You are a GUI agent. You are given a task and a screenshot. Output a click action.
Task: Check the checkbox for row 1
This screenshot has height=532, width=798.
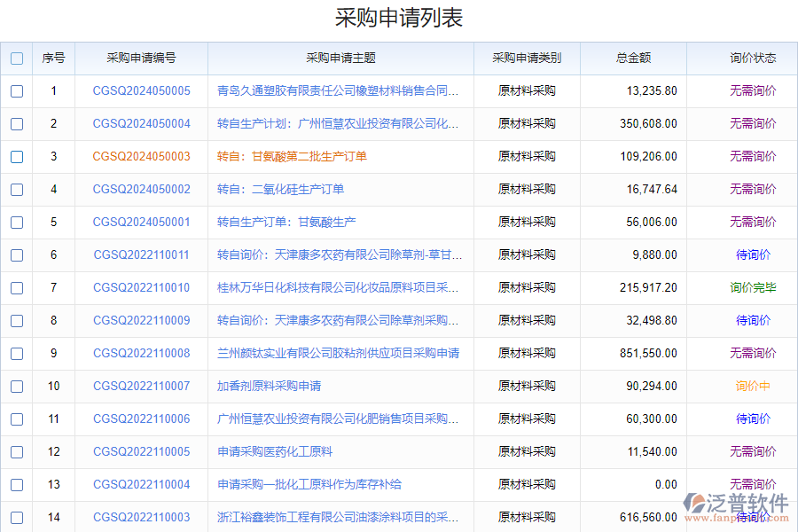(17, 91)
